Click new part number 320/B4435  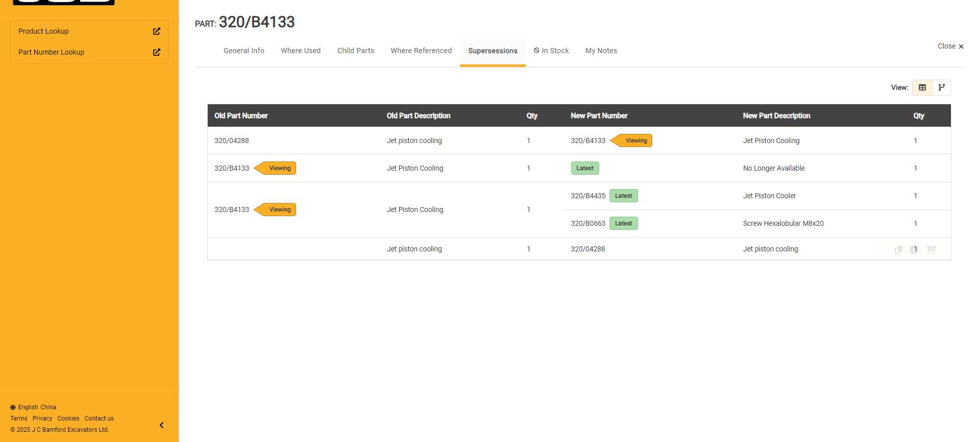click(587, 196)
